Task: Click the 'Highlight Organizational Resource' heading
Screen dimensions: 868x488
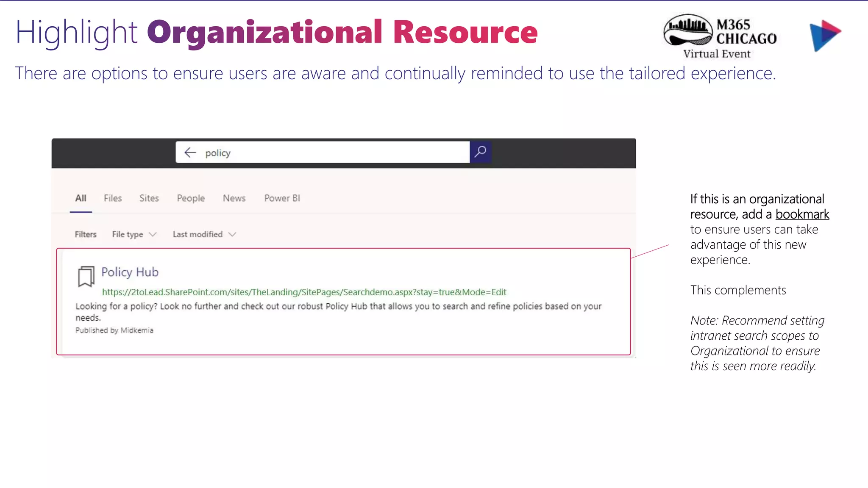Action: [x=277, y=33]
